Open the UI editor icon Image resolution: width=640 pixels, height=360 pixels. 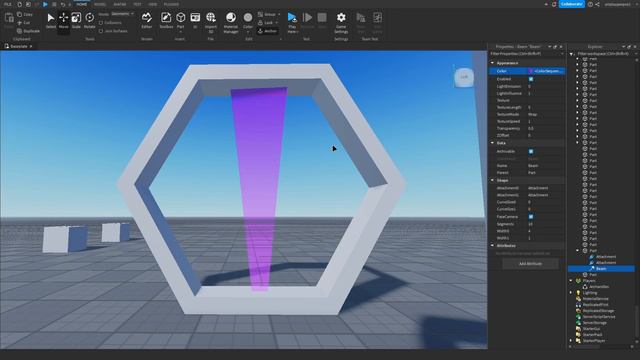(195, 20)
